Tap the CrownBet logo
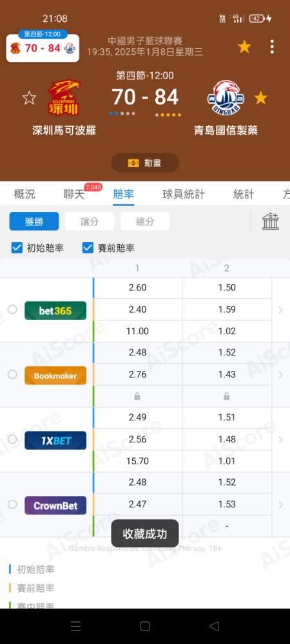The image size is (290, 644). tap(55, 506)
